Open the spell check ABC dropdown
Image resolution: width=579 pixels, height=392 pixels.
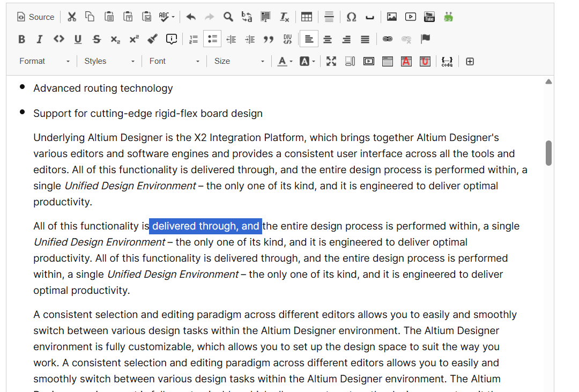coord(167,17)
